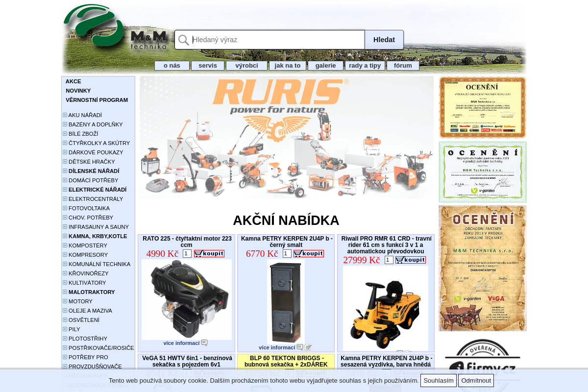Open green v-garden 2011 award certificate
The height and width of the screenshot is (392, 588).
[483, 172]
